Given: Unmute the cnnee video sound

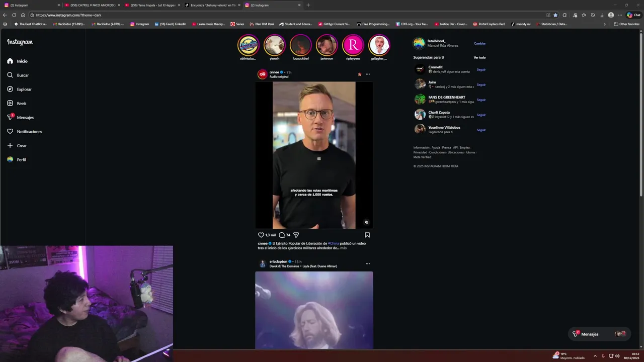Looking at the screenshot, I should pos(366,222).
